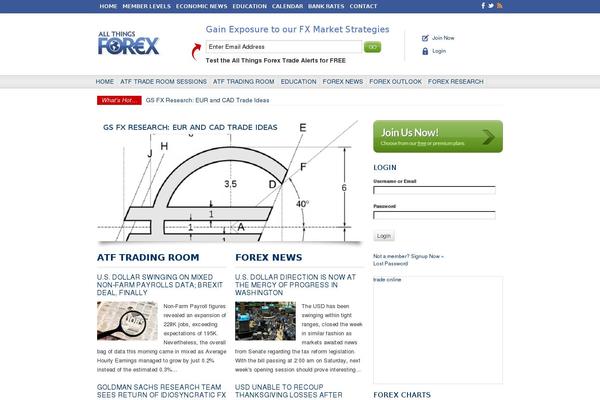Screen dimensions: 600x400
Task: Open the RSS feed icon
Action: pyautogui.click(x=499, y=6)
